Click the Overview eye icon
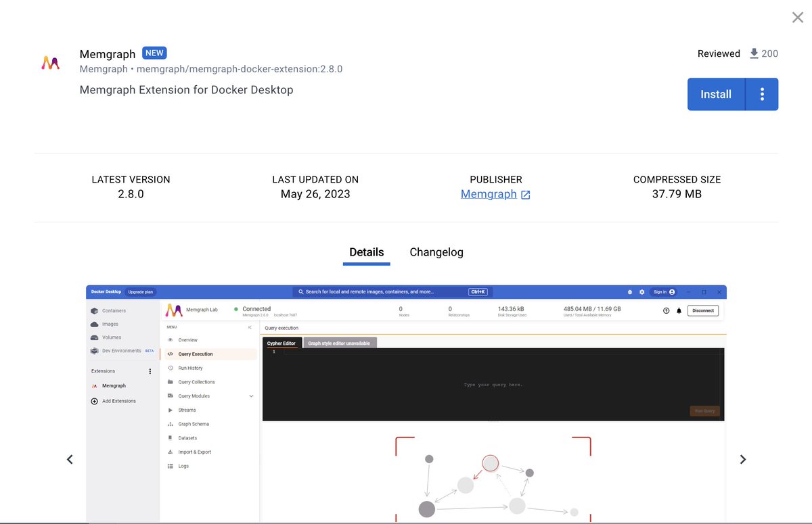Screen dimensions: 812x524 coord(171,340)
